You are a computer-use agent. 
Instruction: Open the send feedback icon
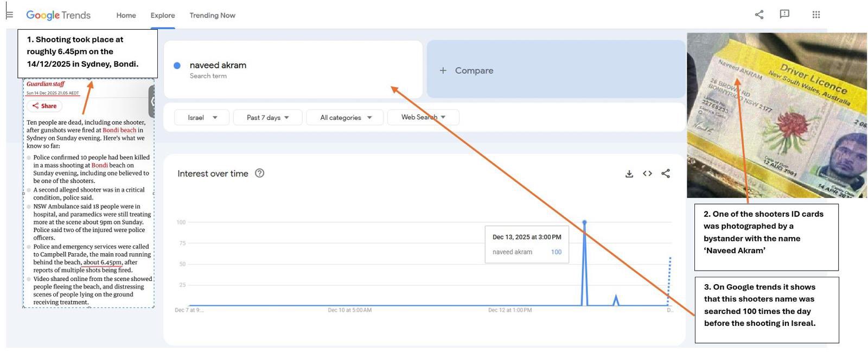784,14
